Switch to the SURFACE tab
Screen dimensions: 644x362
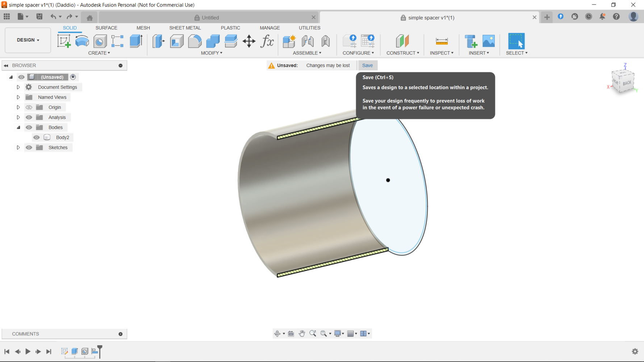[x=106, y=28]
